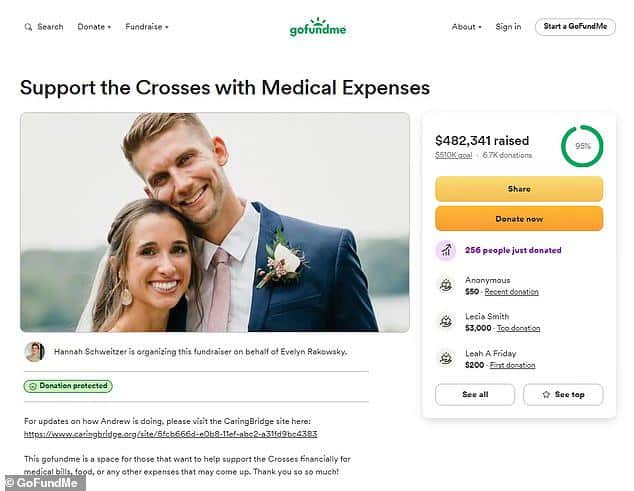
Task: Click the 95% progress circle
Action: pyautogui.click(x=582, y=146)
